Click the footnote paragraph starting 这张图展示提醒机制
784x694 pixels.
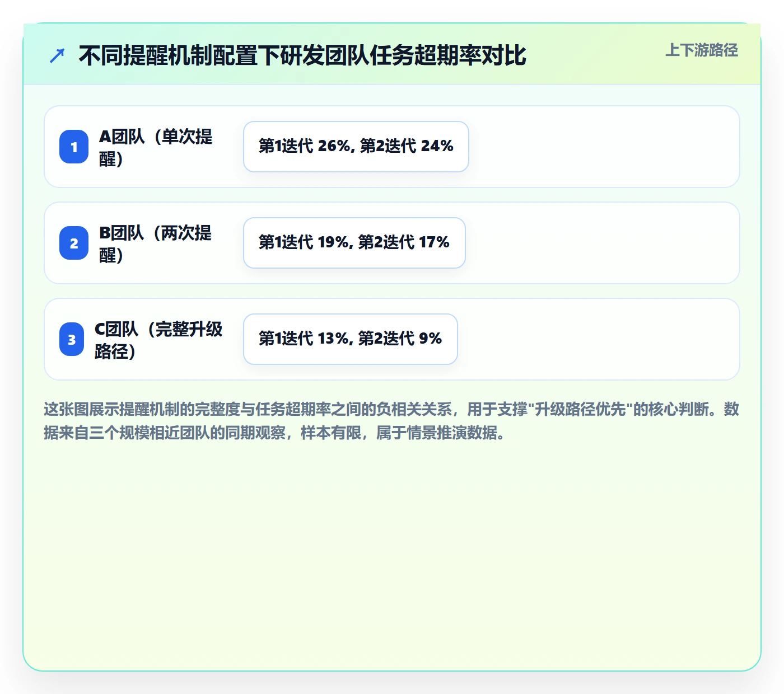[x=391, y=421]
